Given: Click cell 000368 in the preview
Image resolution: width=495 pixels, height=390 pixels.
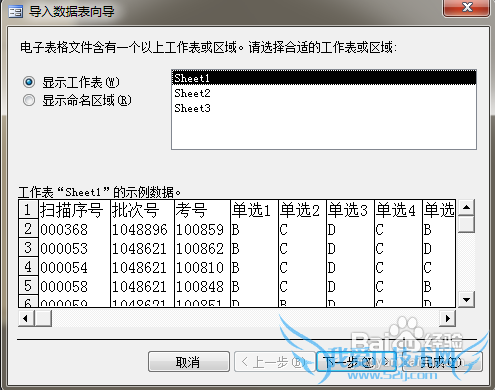Looking at the screenshot, I should [x=74, y=229].
